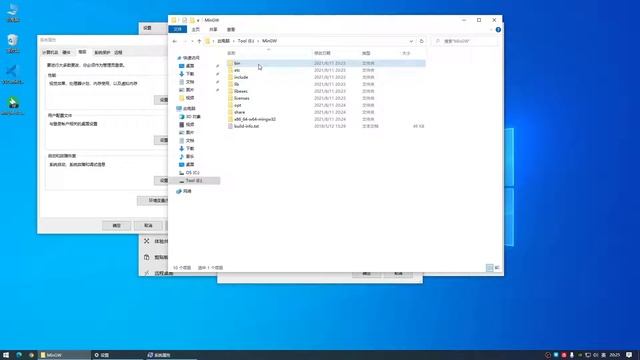Image resolution: width=640 pixels, height=360 pixels.
Task: Switch to 计算机名 tab in 系统属性
Action: [50, 52]
